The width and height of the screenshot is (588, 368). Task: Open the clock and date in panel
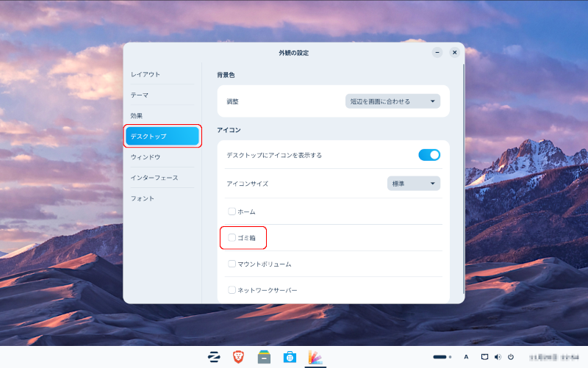pyautogui.click(x=554, y=358)
